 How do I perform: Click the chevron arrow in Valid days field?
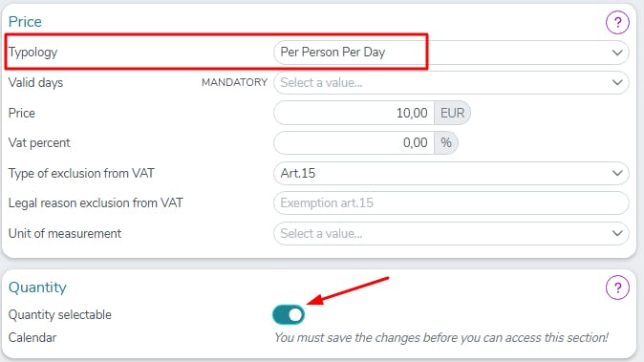coord(617,82)
